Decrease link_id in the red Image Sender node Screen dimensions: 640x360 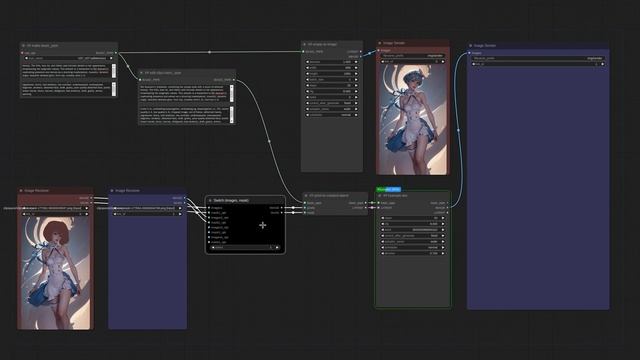click(382, 62)
